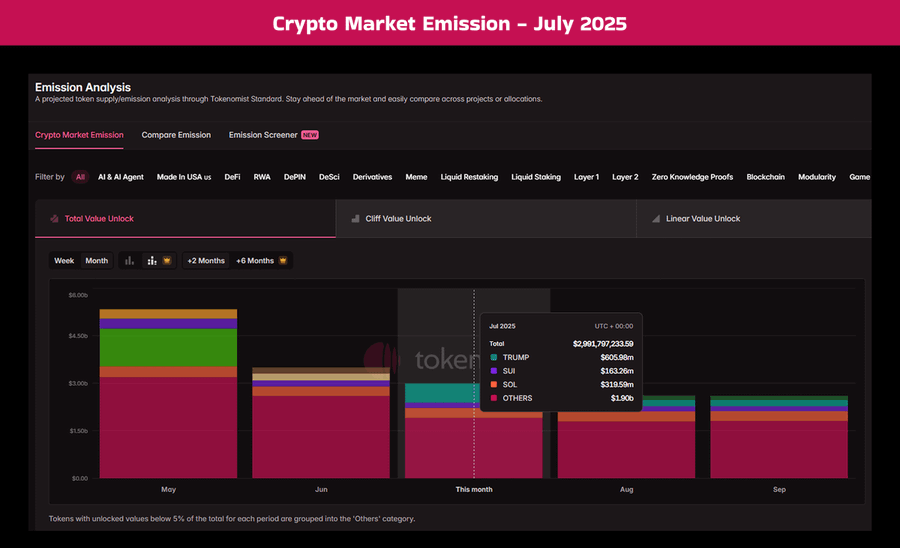Click the 'Sep' axis label
Image resolution: width=900 pixels, height=548 pixels.
779,489
